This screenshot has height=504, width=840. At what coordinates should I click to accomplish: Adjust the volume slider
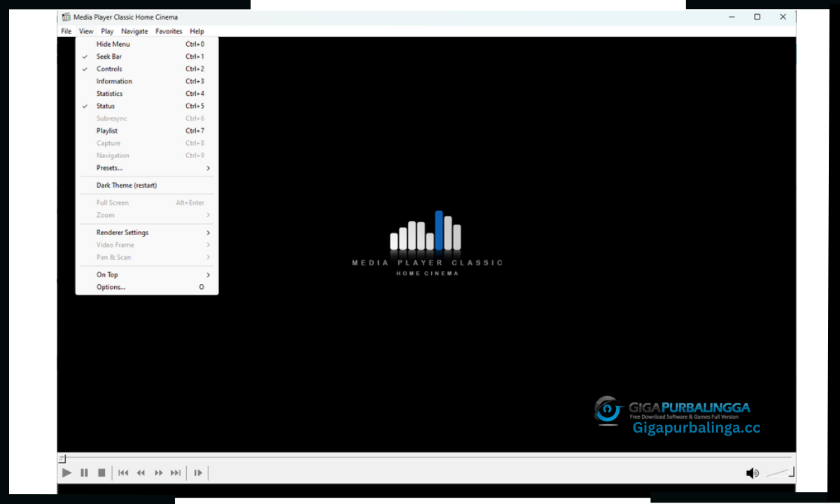(780, 473)
